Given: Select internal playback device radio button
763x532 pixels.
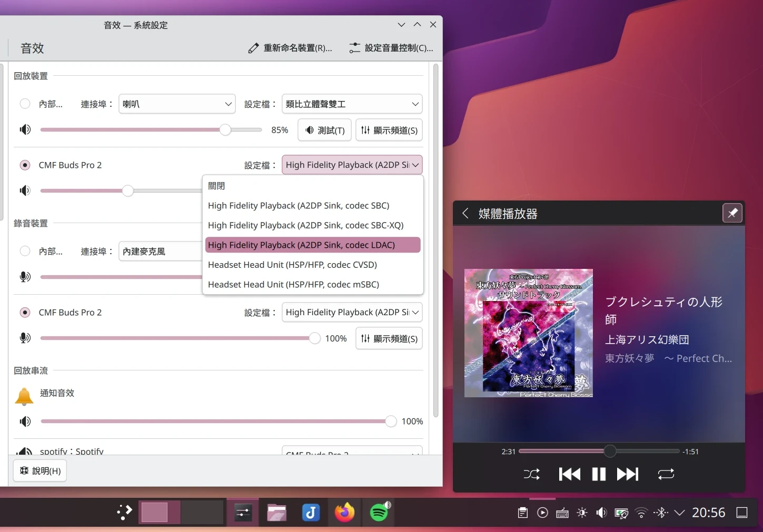Looking at the screenshot, I should [25, 104].
